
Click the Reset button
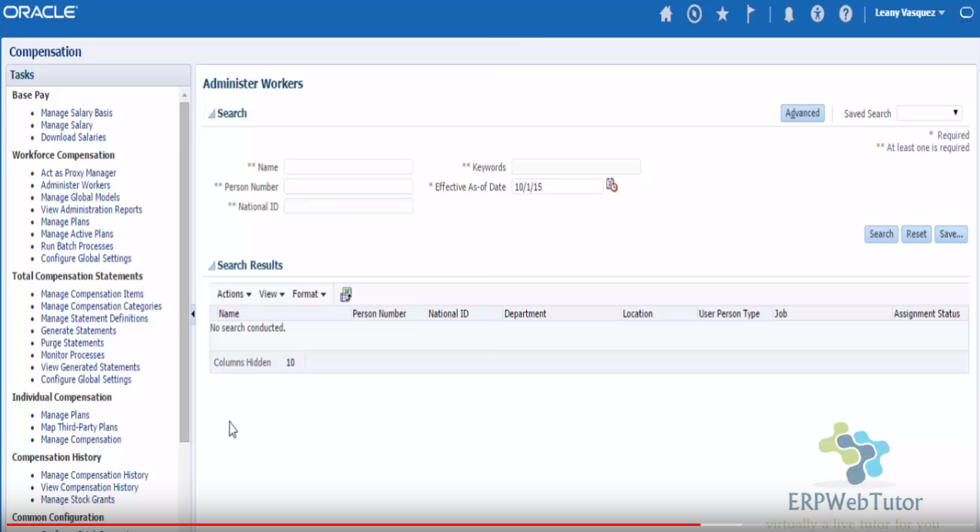[915, 233]
